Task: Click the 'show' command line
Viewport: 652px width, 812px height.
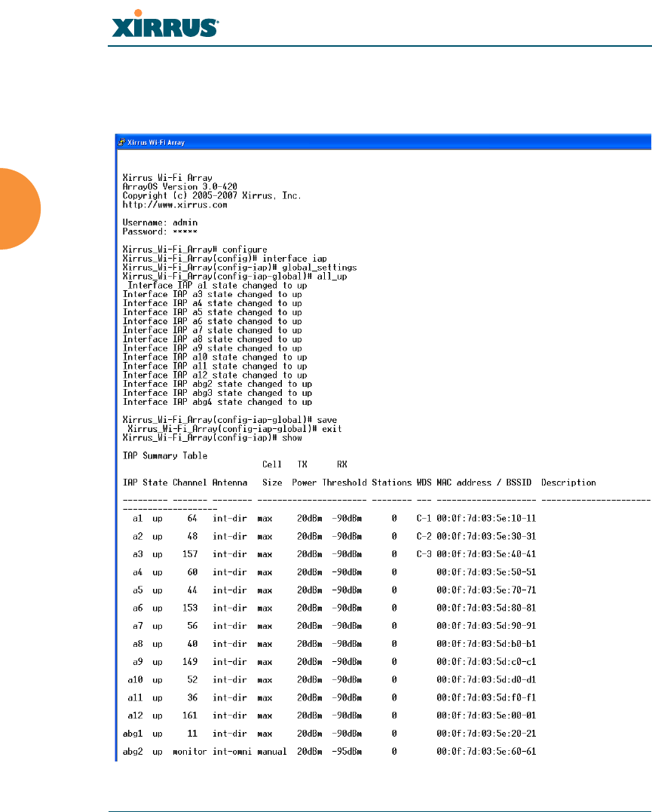Action: 213,437
